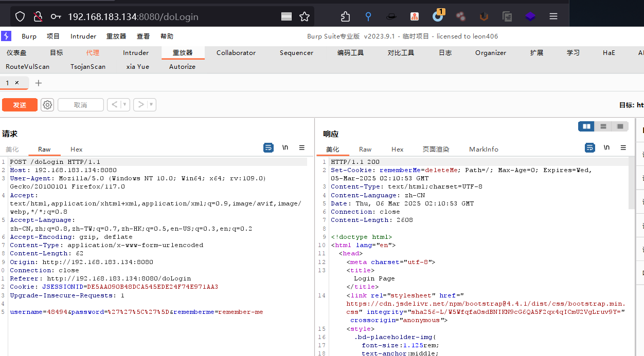Switch to the 代理 tab
Screen dimensions: 644x356
pos(93,53)
